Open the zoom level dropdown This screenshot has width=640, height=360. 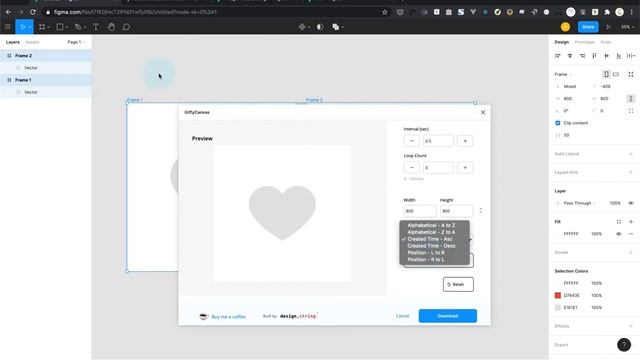[x=627, y=27]
